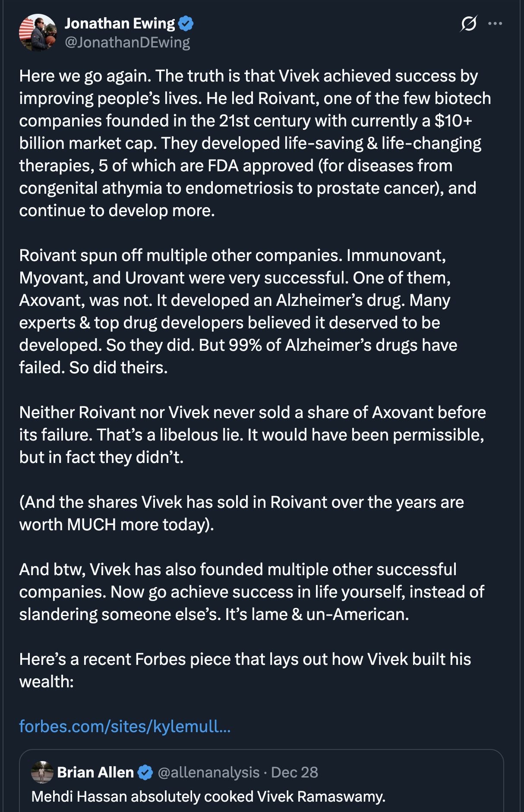
Task: Click the "Mehdi Hassan absolutely cooked" quoted text
Action: point(208,796)
